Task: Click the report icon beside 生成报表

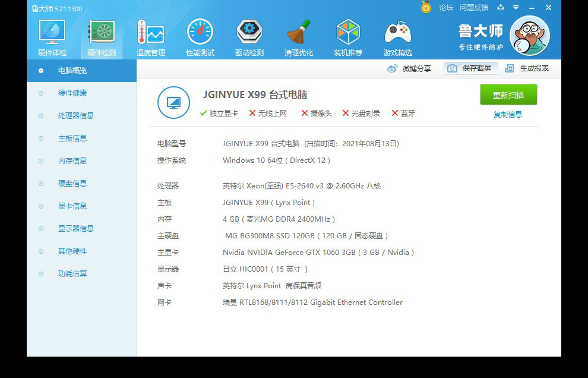Action: pyautogui.click(x=509, y=68)
